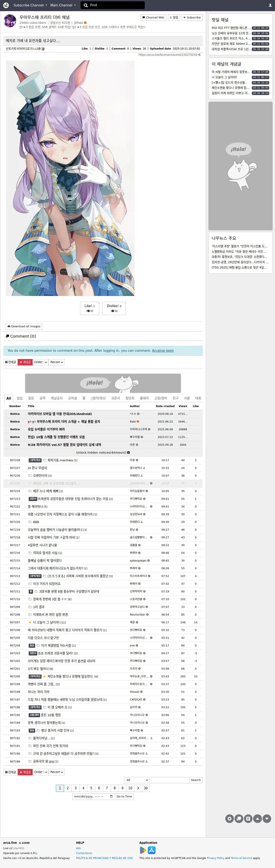Screen dimensions: 275x868
Task: Open the user account icon in navbar
Action: coord(270,5)
